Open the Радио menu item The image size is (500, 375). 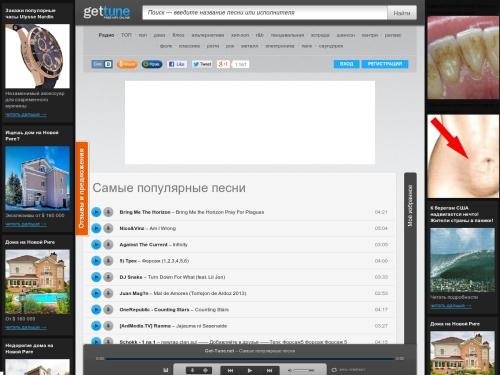tap(106, 35)
